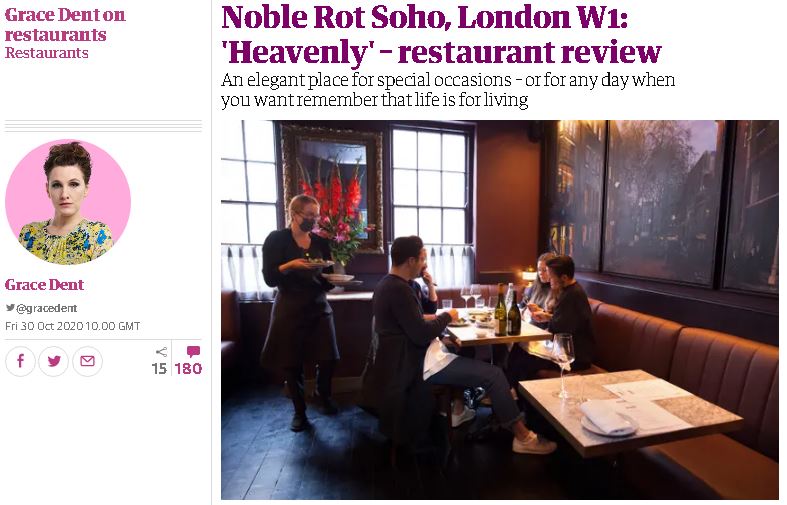This screenshot has width=787, height=505.
Task: Open 'Grace Dent on restaurants' series link
Action: point(65,25)
